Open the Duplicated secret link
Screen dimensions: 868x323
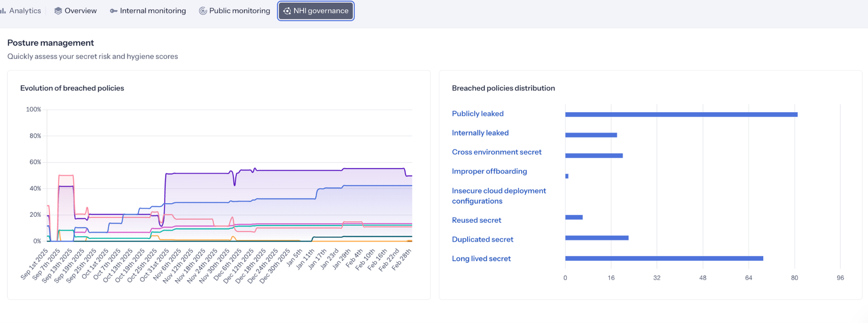coord(482,240)
